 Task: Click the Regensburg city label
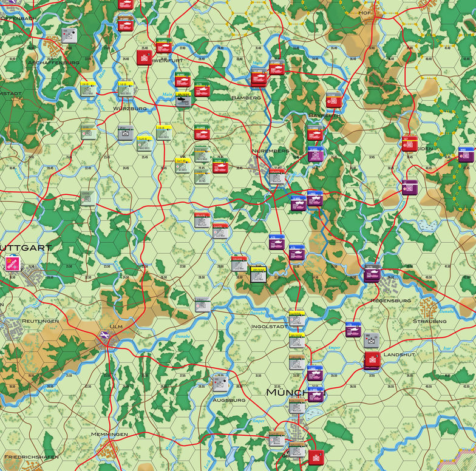(391, 300)
